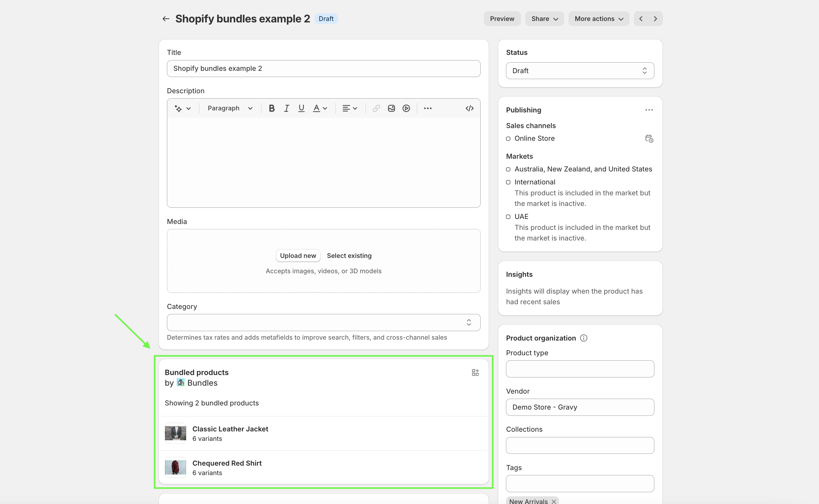Click the Product organization info icon
Screen dimensions: 819x504
click(x=584, y=338)
